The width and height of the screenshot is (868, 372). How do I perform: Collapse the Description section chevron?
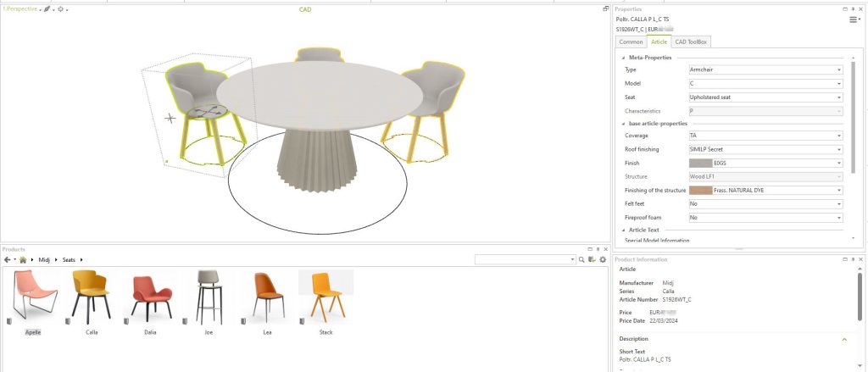coord(844,339)
